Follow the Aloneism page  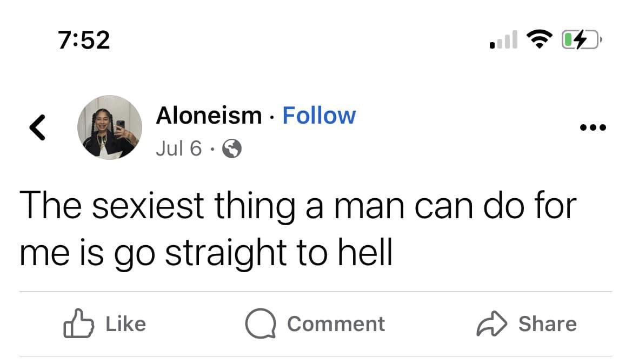[x=319, y=116]
